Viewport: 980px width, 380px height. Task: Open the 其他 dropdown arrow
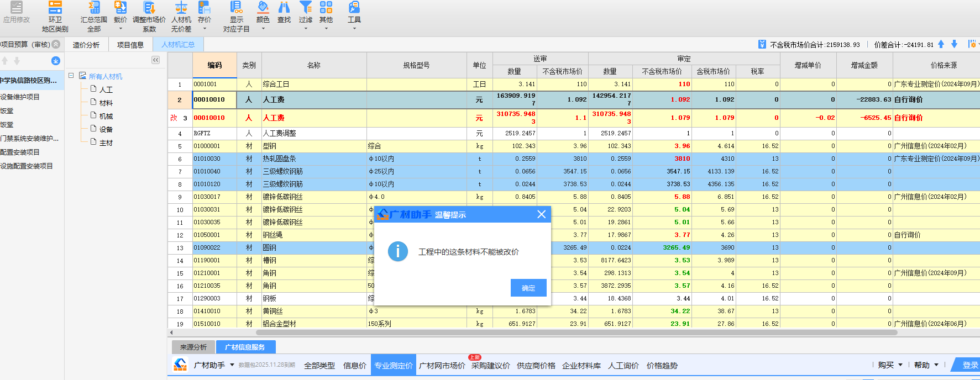pos(326,29)
